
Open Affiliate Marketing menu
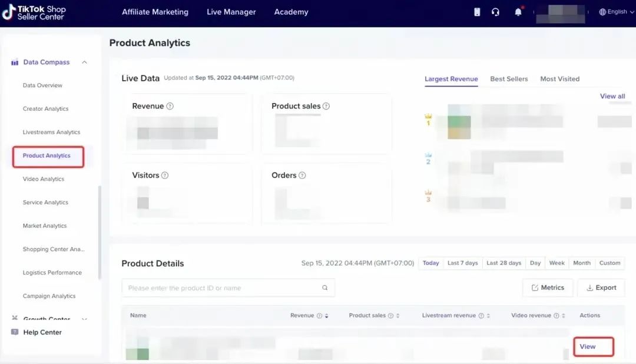[155, 12]
